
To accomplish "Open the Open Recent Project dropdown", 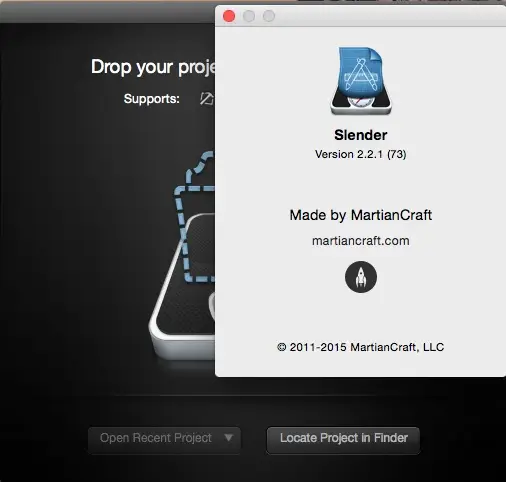I will [164, 438].
